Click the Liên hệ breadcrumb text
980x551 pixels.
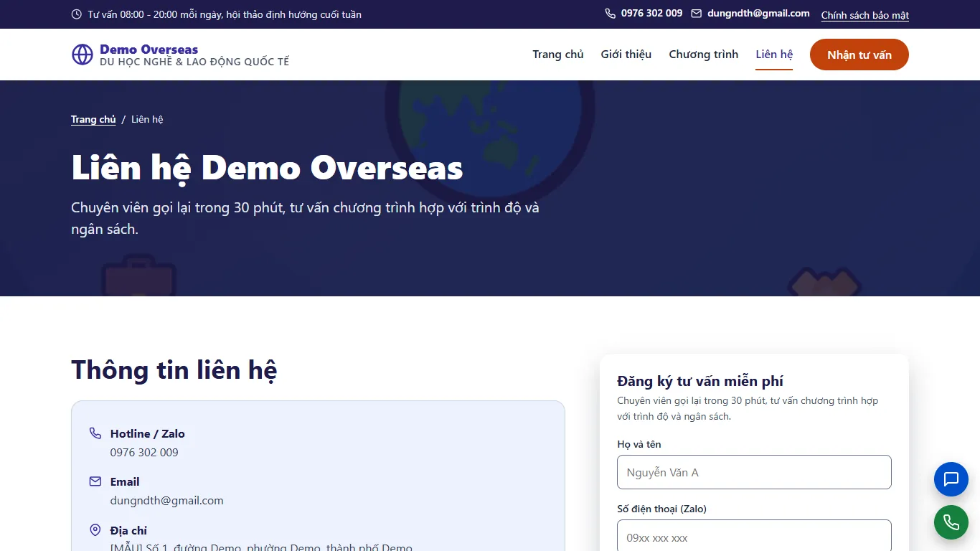coord(147,119)
